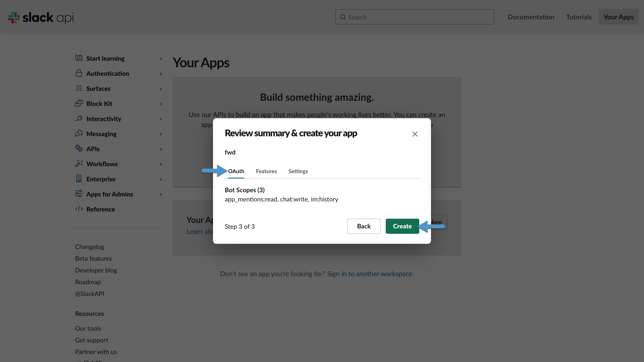Image resolution: width=644 pixels, height=362 pixels.
Task: Open the Settings tab in the modal
Action: [298, 171]
